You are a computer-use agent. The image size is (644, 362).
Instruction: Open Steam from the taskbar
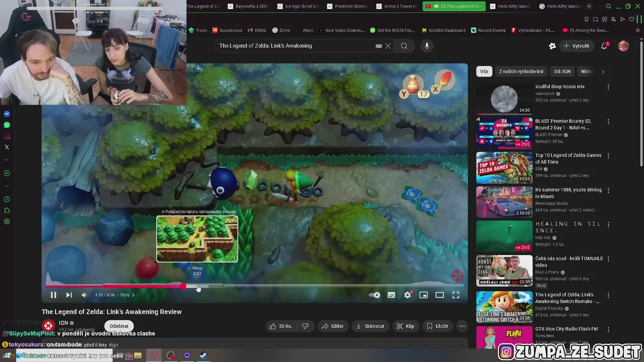tap(203, 355)
